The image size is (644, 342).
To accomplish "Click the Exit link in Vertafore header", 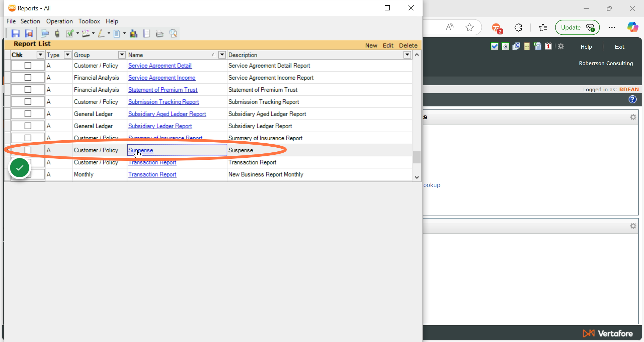I will (619, 47).
